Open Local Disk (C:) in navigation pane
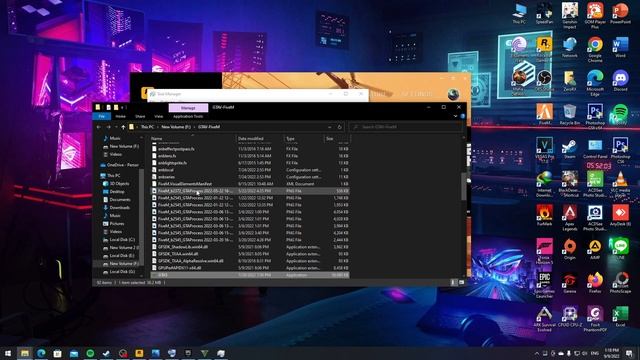Screen dimensions: 640x360 [119, 240]
